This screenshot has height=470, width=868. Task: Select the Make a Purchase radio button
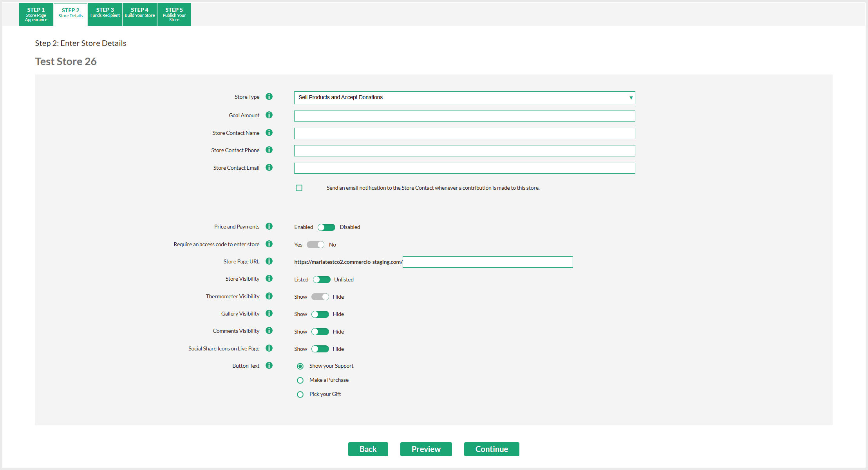tap(300, 380)
